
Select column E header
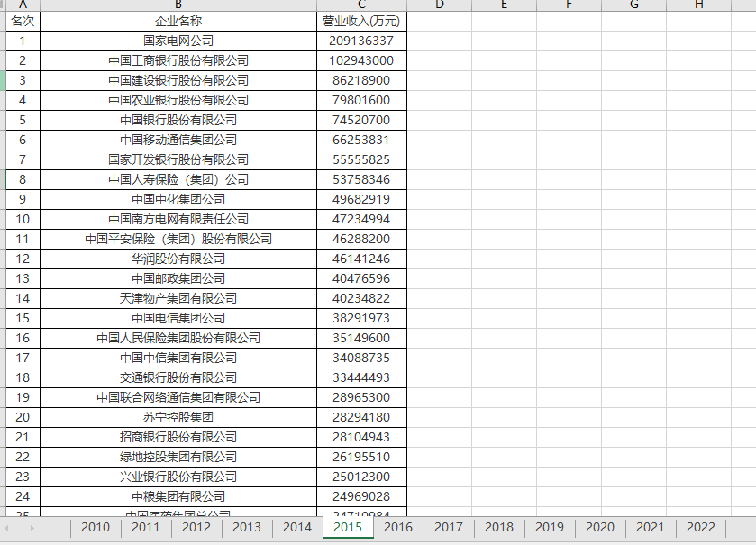[x=504, y=5]
